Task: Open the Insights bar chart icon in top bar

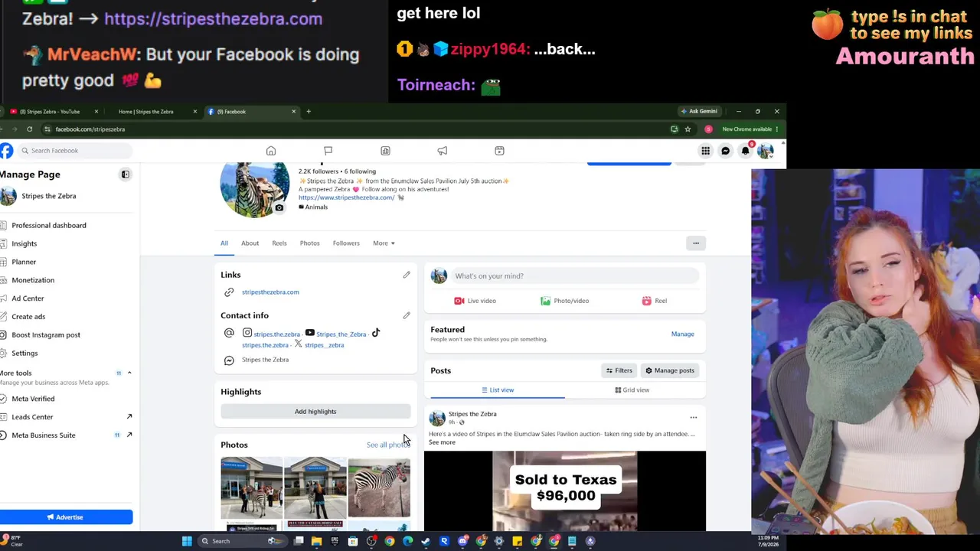Action: point(385,151)
